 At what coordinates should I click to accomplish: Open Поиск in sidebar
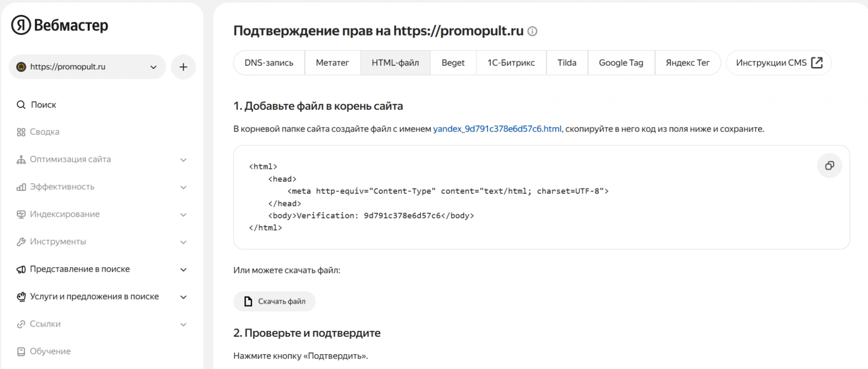pyautogui.click(x=43, y=105)
